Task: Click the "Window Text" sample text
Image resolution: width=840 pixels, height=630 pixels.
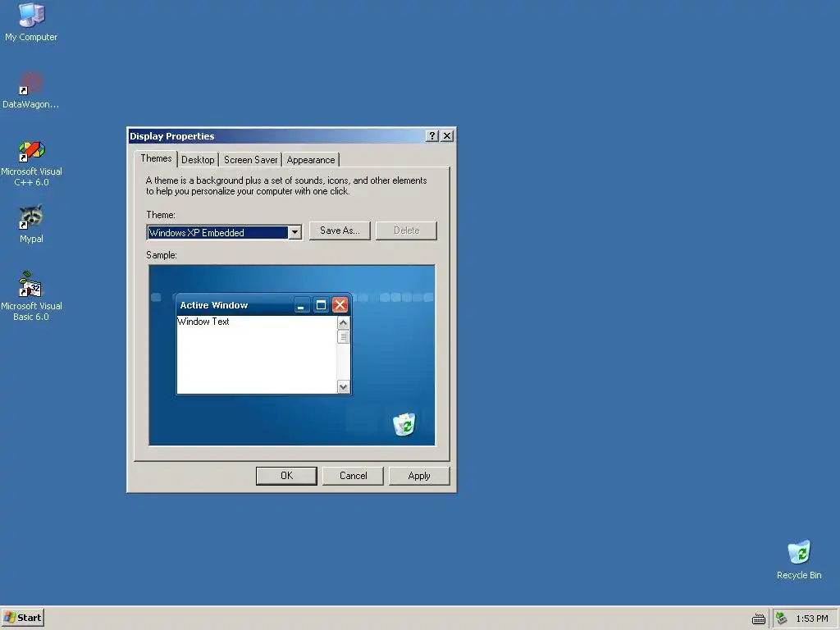Action: point(203,322)
